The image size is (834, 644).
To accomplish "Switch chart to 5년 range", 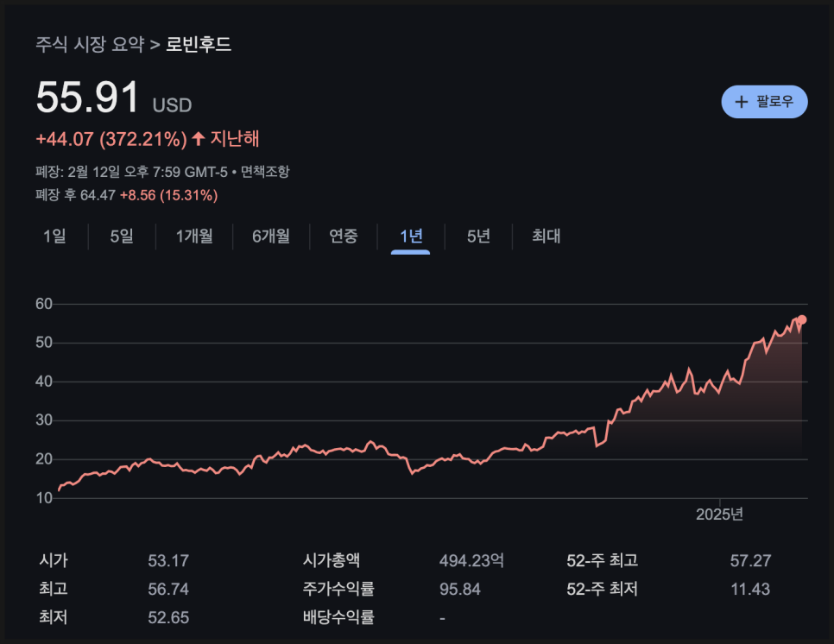I will [x=478, y=237].
